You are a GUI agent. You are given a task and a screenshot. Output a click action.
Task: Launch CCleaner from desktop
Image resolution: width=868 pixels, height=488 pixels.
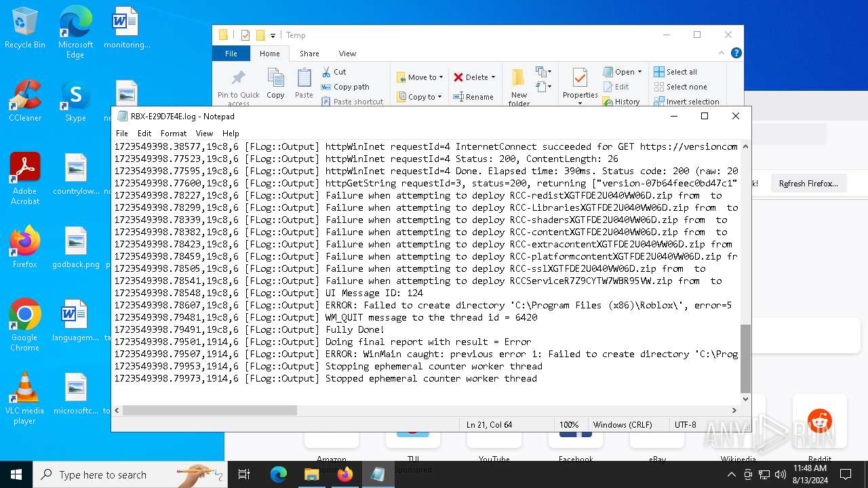click(25, 101)
